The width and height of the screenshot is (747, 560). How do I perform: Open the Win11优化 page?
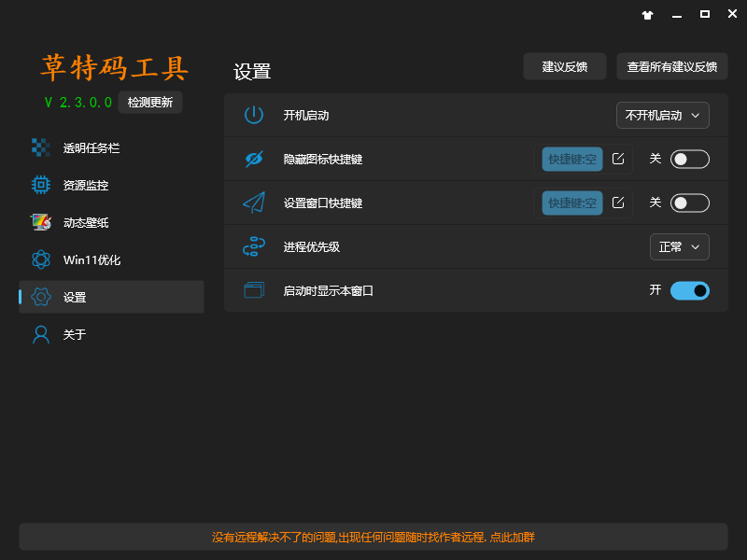[x=111, y=259]
